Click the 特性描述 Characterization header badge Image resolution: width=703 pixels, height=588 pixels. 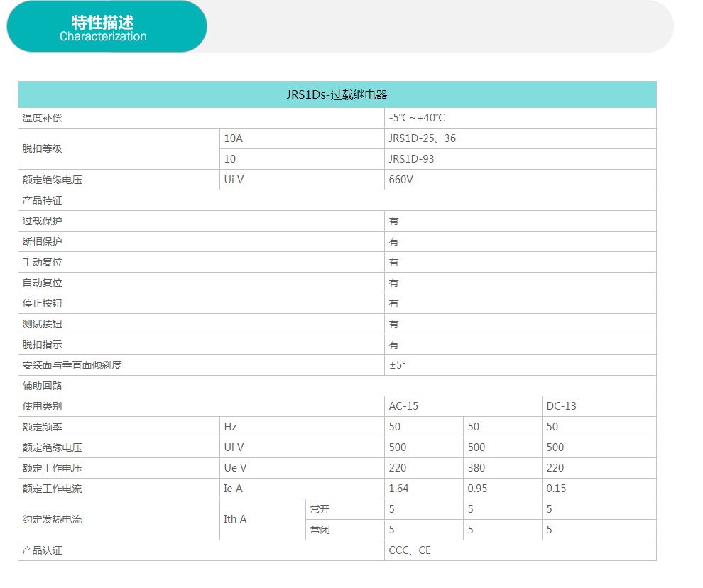(x=107, y=27)
